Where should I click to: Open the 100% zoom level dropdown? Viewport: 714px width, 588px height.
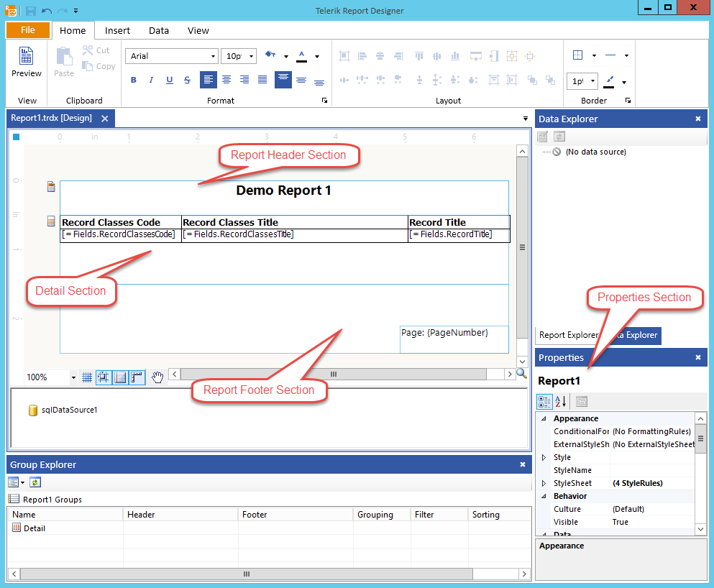tap(73, 377)
